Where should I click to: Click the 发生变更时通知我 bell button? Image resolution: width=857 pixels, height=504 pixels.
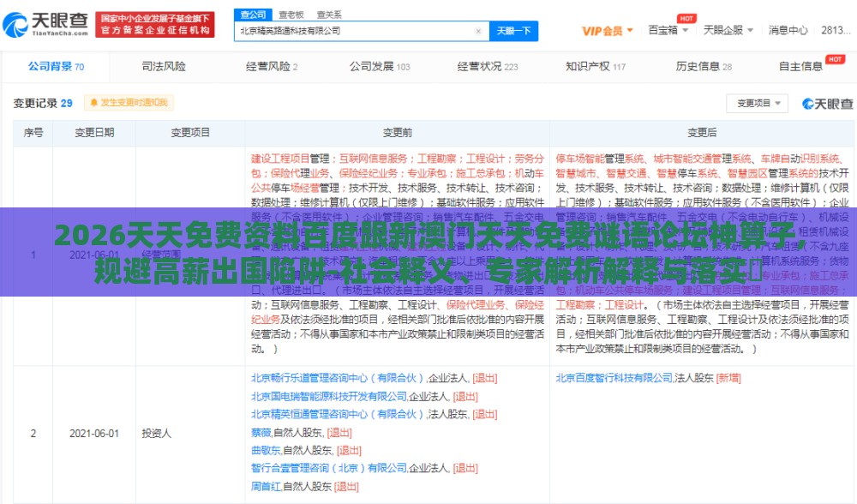coord(129,103)
